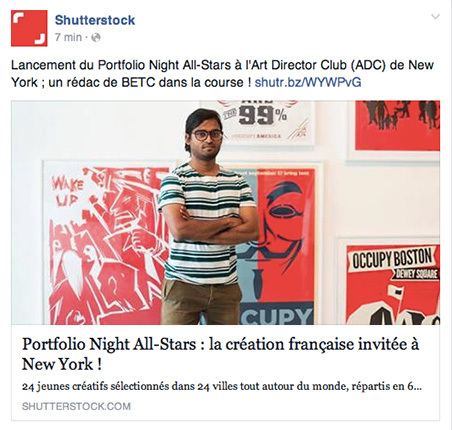Click the 'New York !' headline second line
This screenshot has width=452, height=430.
[62, 364]
